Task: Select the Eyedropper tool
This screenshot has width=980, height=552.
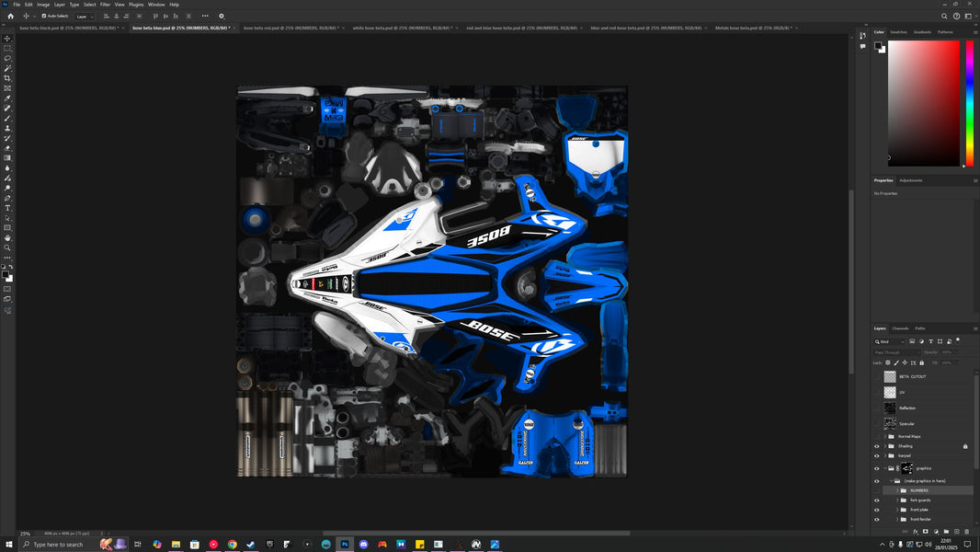Action: (7, 98)
